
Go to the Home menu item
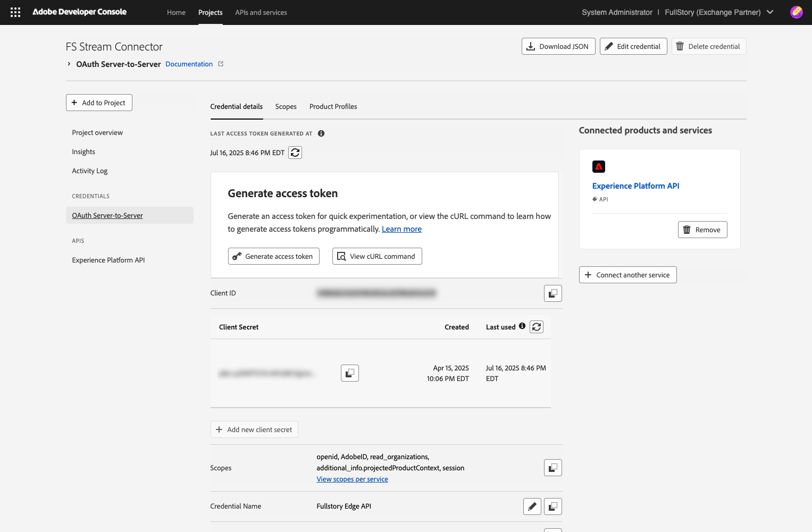coord(176,12)
